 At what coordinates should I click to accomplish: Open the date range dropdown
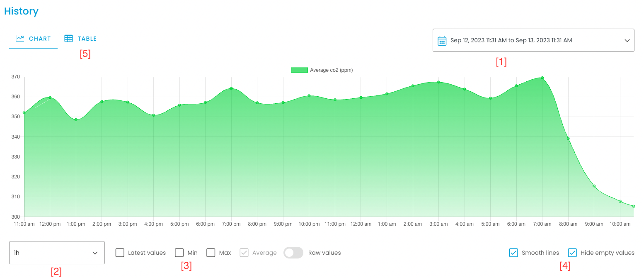point(533,40)
